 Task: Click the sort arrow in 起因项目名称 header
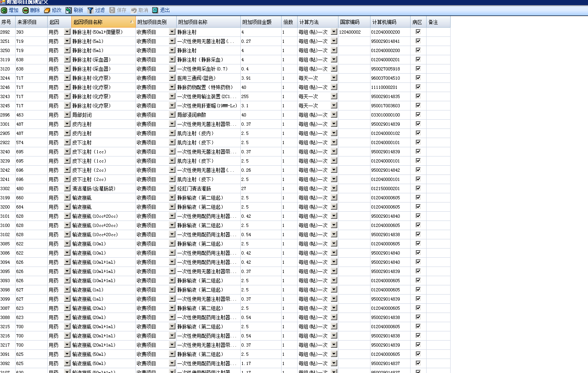[x=132, y=22]
